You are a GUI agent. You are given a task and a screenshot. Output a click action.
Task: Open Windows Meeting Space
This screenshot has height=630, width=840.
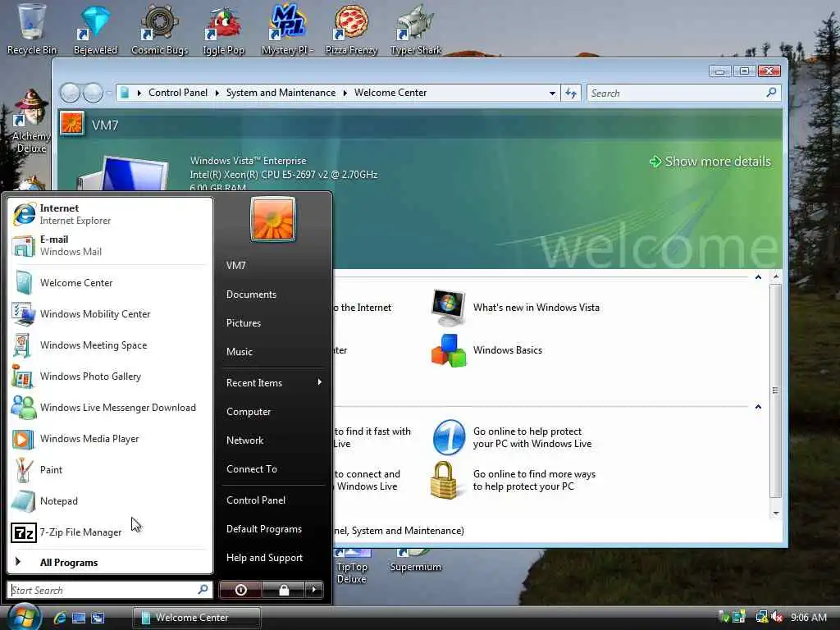109,345
